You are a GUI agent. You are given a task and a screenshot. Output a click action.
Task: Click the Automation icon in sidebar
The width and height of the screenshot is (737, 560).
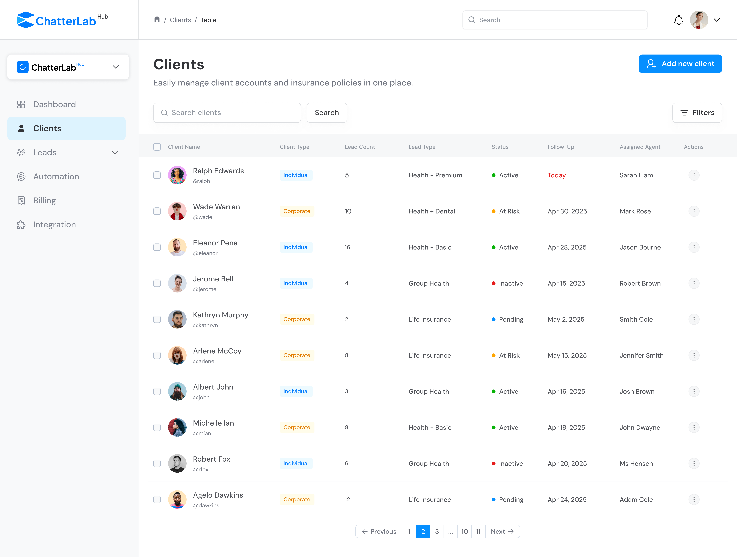(21, 176)
